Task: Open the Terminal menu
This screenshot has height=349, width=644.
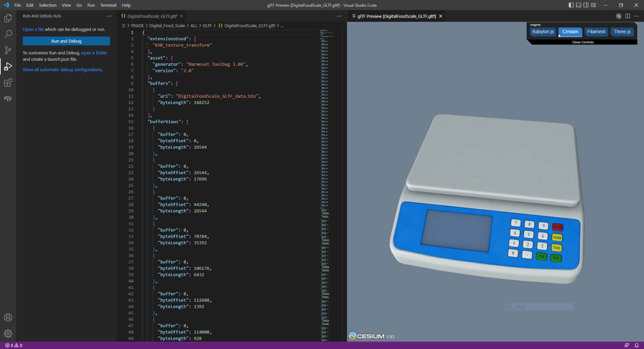Action: [108, 5]
